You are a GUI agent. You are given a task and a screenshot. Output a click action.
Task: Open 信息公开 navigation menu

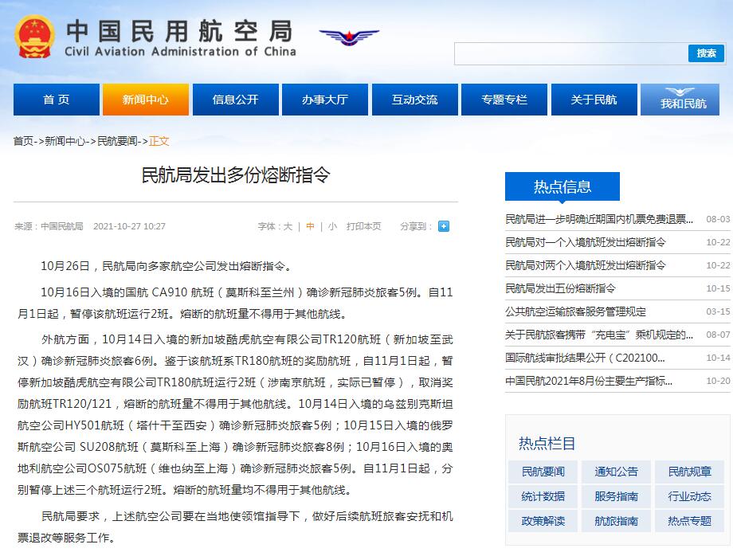point(235,100)
